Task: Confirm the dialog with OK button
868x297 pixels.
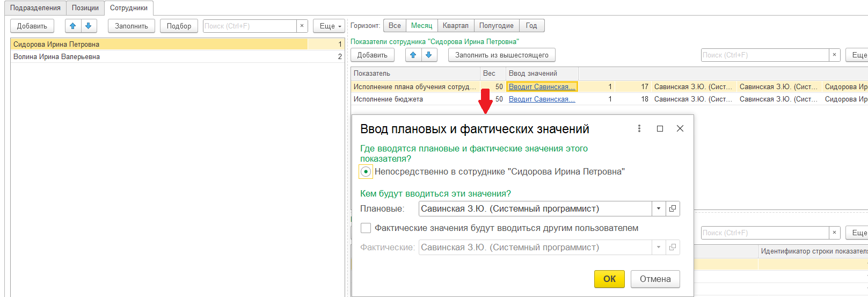Action: point(609,279)
